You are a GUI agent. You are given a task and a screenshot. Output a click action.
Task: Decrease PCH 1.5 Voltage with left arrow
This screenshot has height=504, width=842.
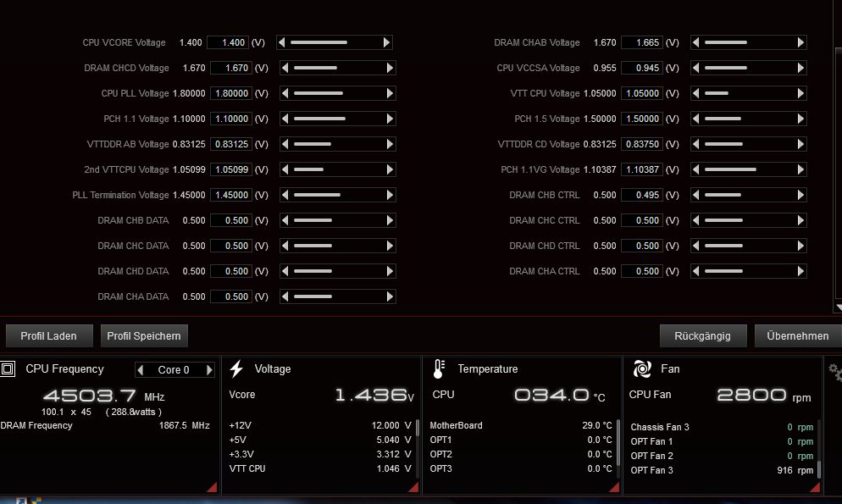pyautogui.click(x=696, y=119)
